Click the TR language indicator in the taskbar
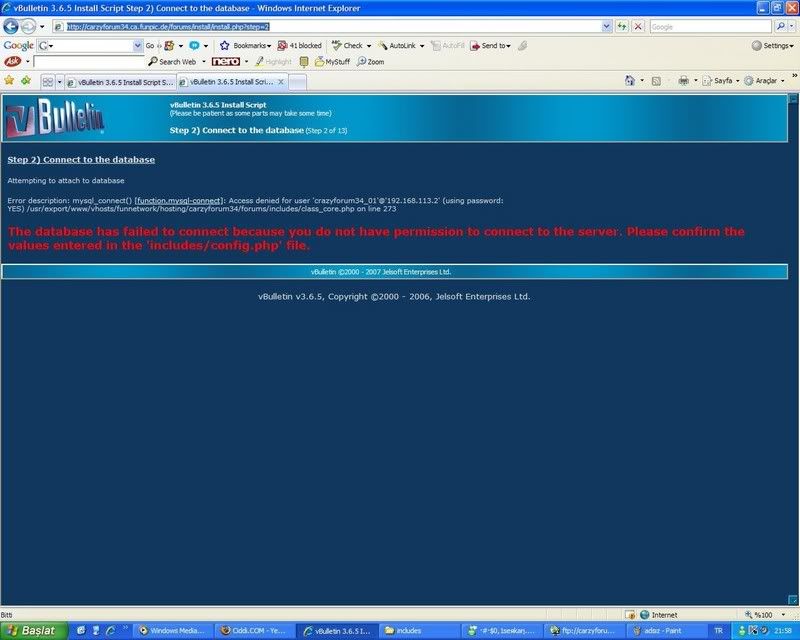This screenshot has height=640, width=800. click(x=718, y=631)
